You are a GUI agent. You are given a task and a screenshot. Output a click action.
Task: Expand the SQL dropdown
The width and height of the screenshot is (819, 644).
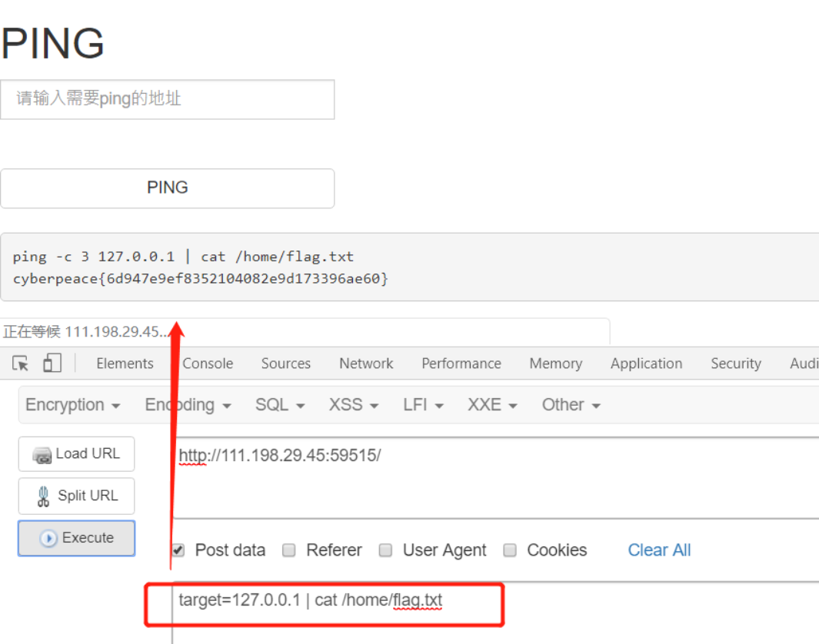(x=280, y=405)
